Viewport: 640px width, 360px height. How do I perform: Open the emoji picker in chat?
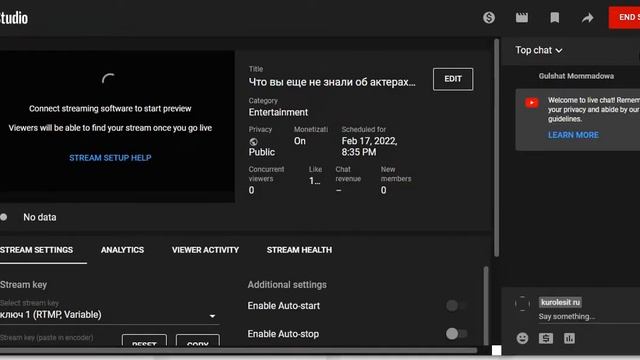click(x=522, y=338)
